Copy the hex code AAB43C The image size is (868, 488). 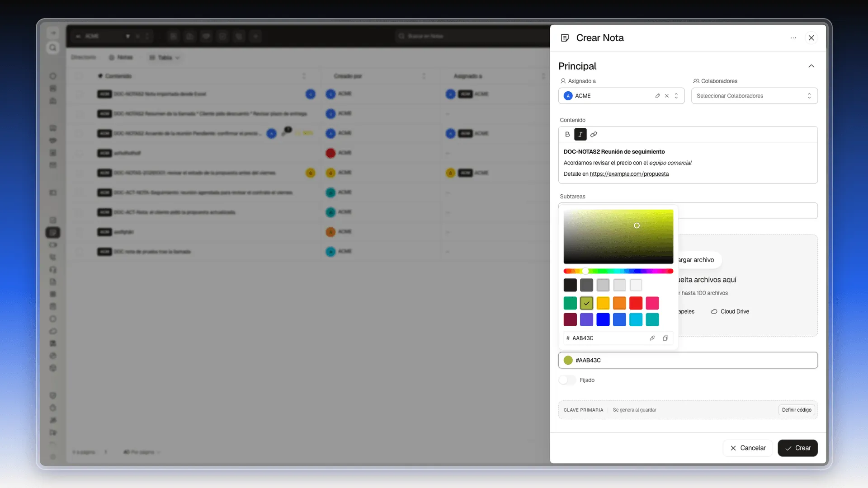pos(665,338)
